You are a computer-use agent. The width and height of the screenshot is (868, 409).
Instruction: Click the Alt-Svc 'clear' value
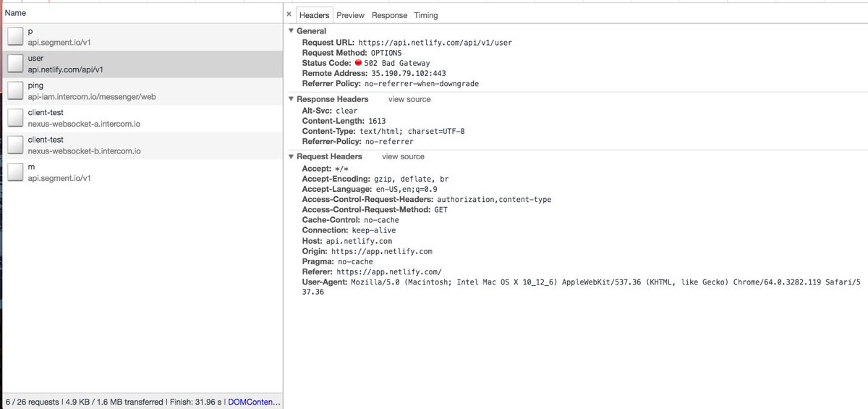pyautogui.click(x=346, y=111)
